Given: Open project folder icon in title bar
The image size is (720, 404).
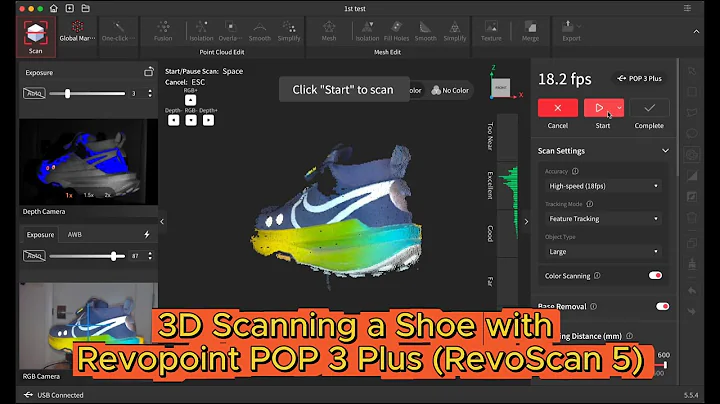Looking at the screenshot, I should click(x=85, y=8).
